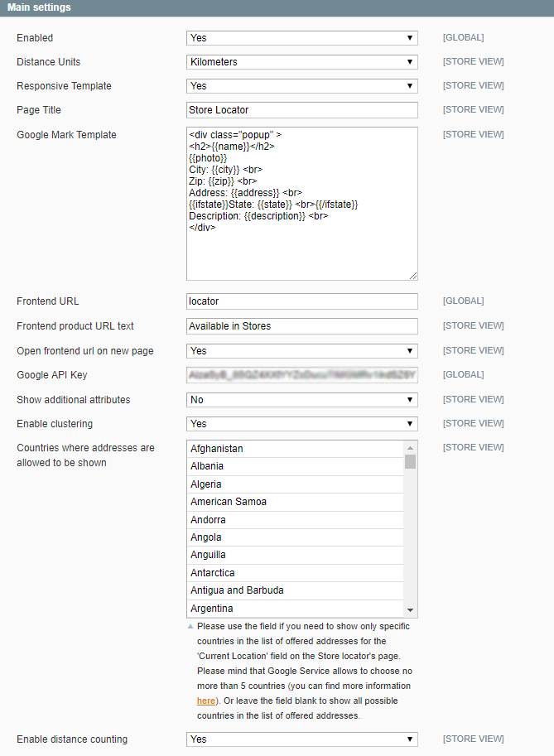Open the Enabled dropdown
Image resolution: width=554 pixels, height=756 pixels.
click(x=301, y=38)
